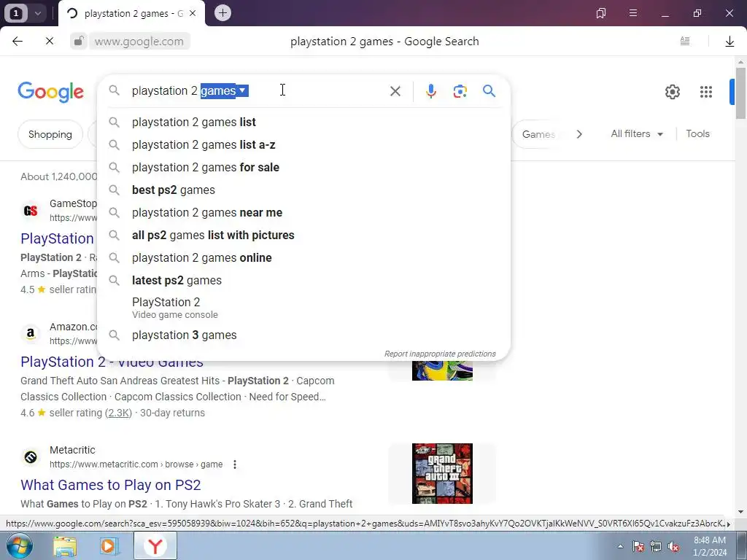Choose suggestion playstation 3 games
The image size is (747, 560).
pos(303,335)
